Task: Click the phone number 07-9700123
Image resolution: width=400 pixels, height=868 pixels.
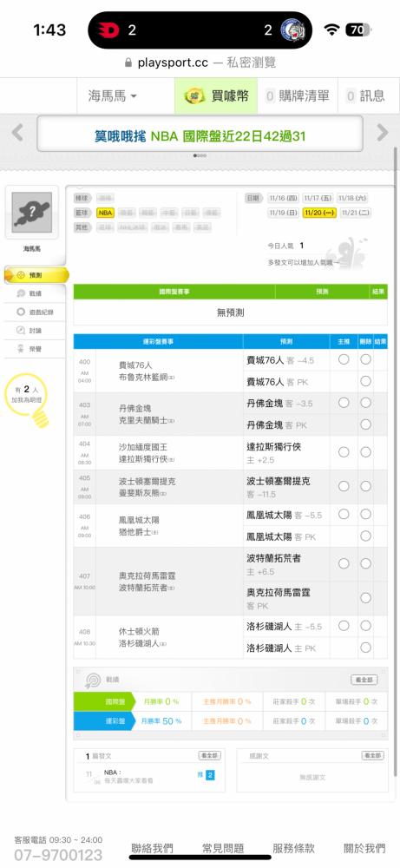Action: click(x=58, y=855)
